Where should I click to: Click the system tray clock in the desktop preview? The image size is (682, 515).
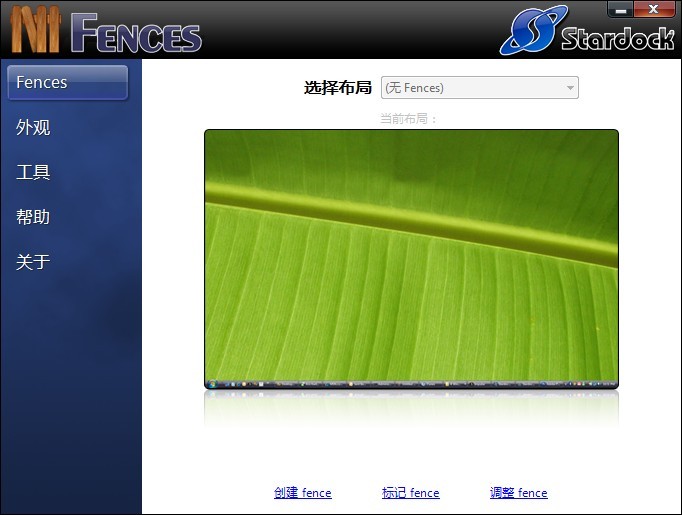pyautogui.click(x=608, y=383)
